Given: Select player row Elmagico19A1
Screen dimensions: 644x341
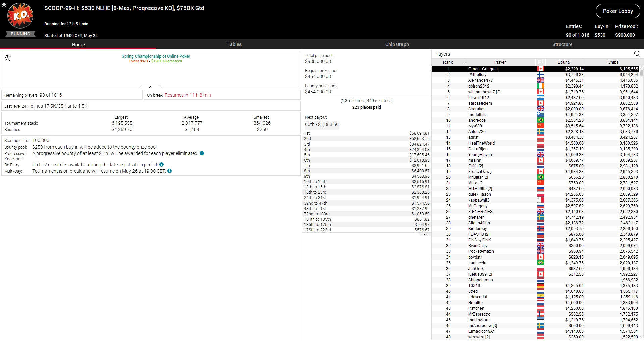Looking at the screenshot, I should click(x=536, y=331).
